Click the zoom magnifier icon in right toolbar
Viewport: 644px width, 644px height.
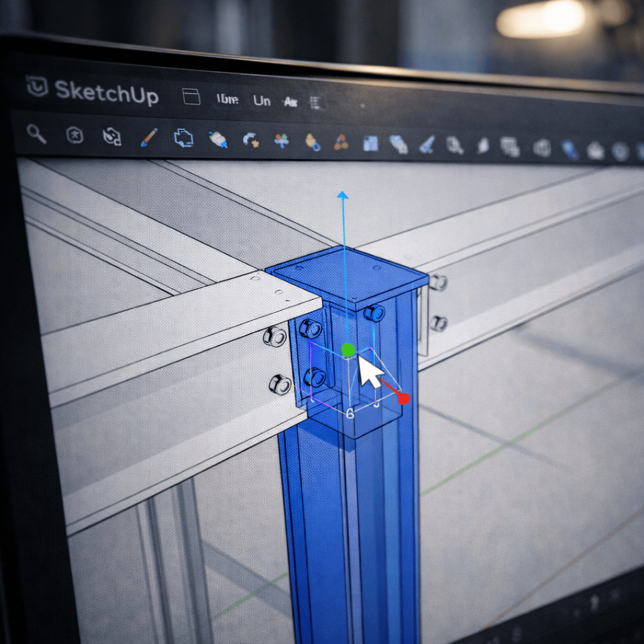(x=455, y=145)
